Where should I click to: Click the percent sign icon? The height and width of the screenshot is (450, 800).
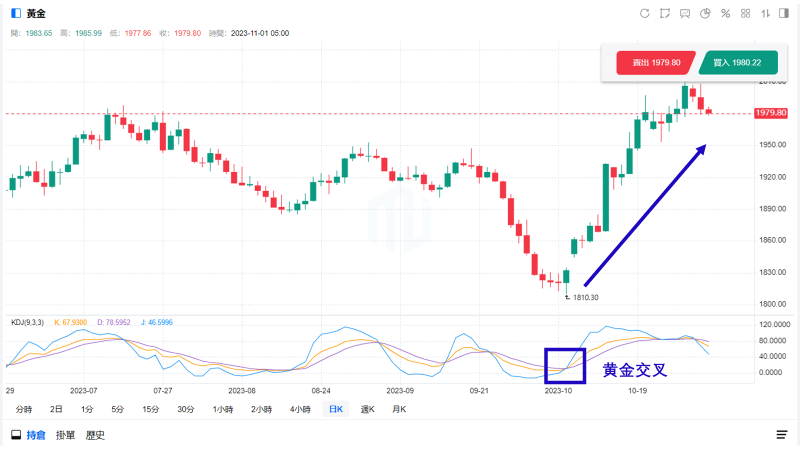(x=725, y=13)
